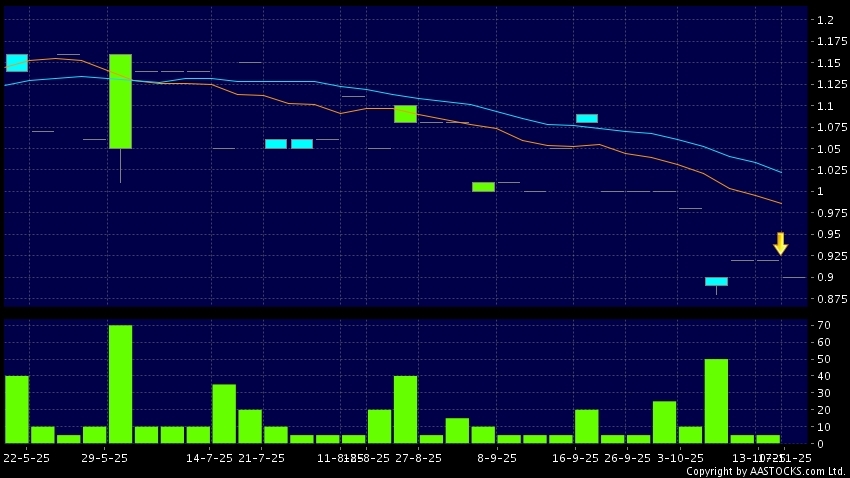Screen dimensions: 850x478
Task: Select the 21-7-25 date label
Action: (x=263, y=457)
